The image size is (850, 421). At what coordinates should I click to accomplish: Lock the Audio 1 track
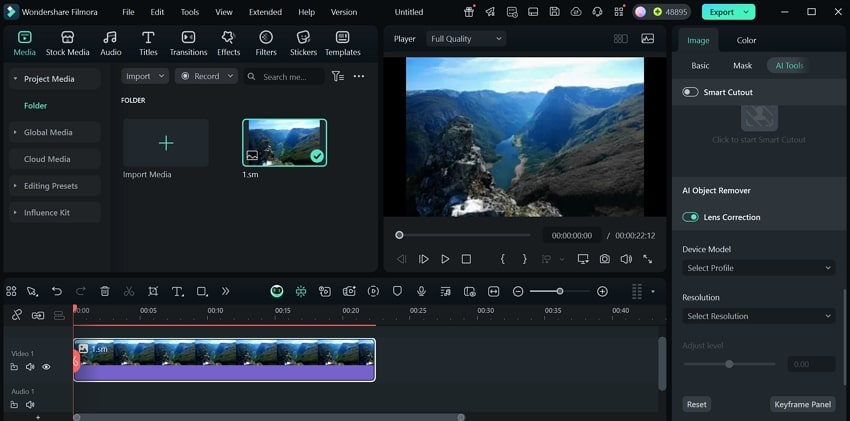tap(14, 405)
